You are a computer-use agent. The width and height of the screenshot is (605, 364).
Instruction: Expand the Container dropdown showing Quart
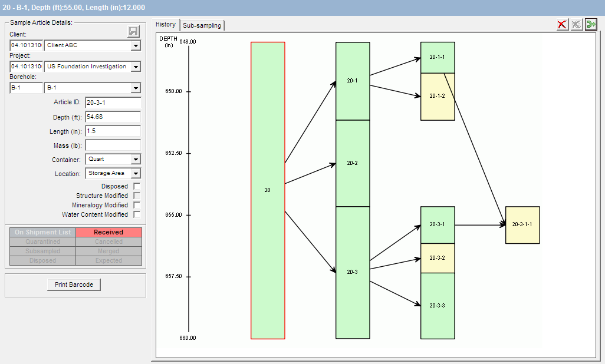coord(136,160)
